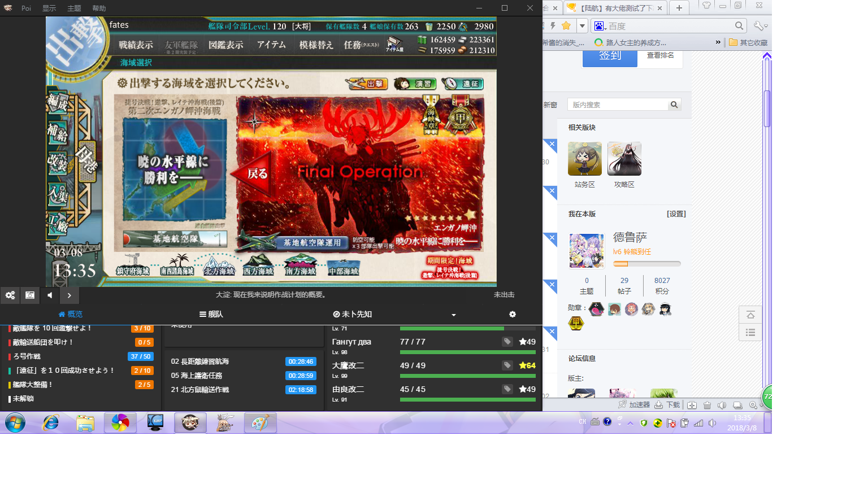Close the 【陆航】 browser tab
Image resolution: width=868 pixels, height=488 pixels.
pos(659,8)
